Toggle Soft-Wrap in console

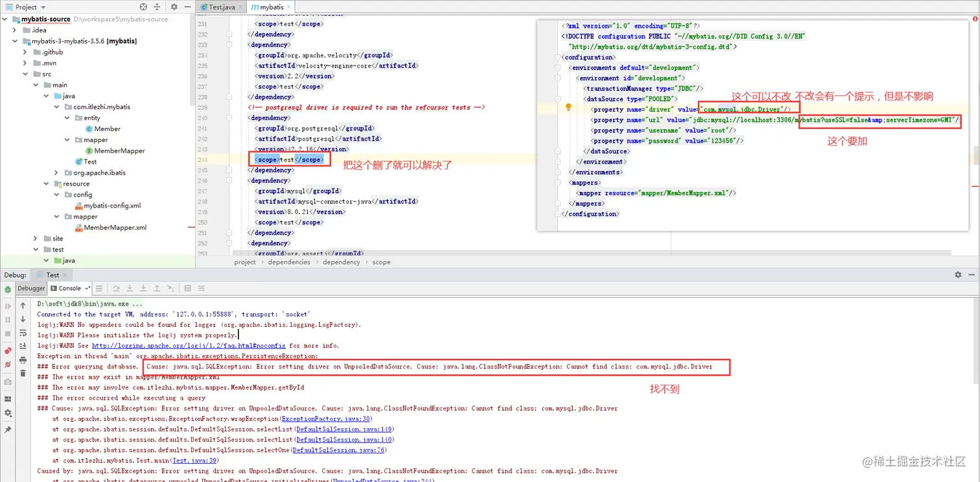tap(23, 333)
